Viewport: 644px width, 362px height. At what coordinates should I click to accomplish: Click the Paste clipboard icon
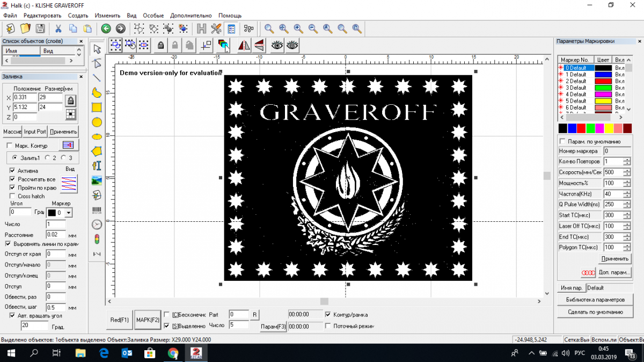tap(87, 28)
